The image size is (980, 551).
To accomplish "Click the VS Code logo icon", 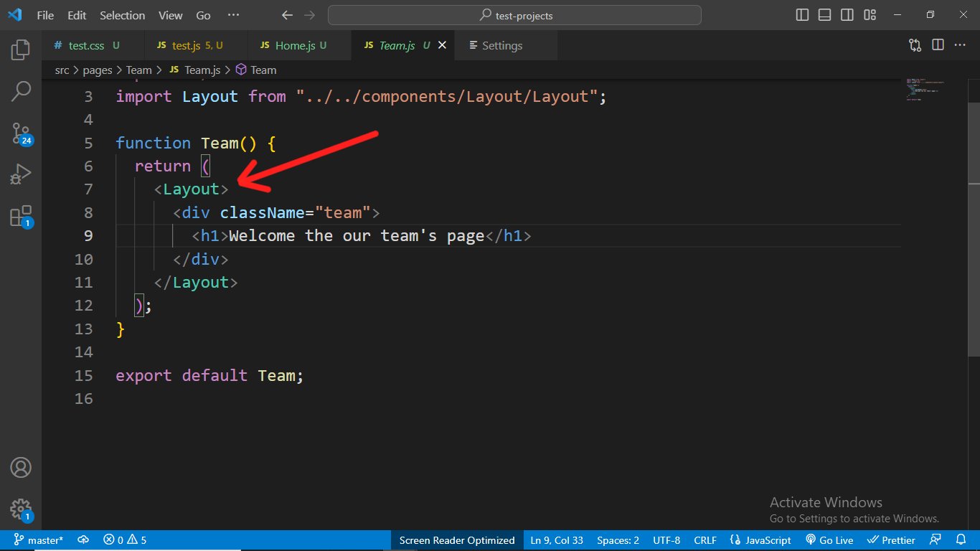I will (14, 15).
